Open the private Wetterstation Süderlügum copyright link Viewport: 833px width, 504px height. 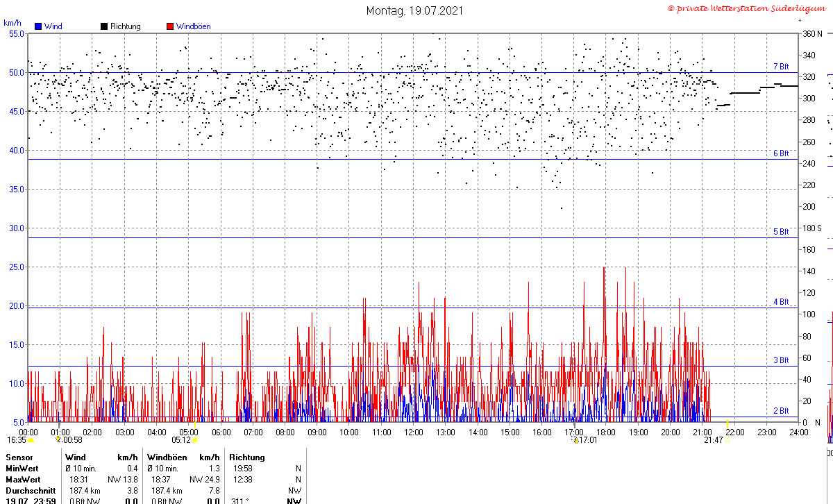click(x=748, y=8)
